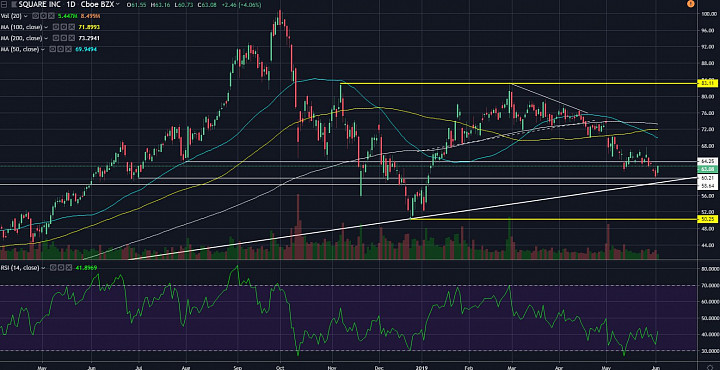720x370 pixels.
Task: Click the MA (50, close) indicator label
Action: [x=20, y=49]
